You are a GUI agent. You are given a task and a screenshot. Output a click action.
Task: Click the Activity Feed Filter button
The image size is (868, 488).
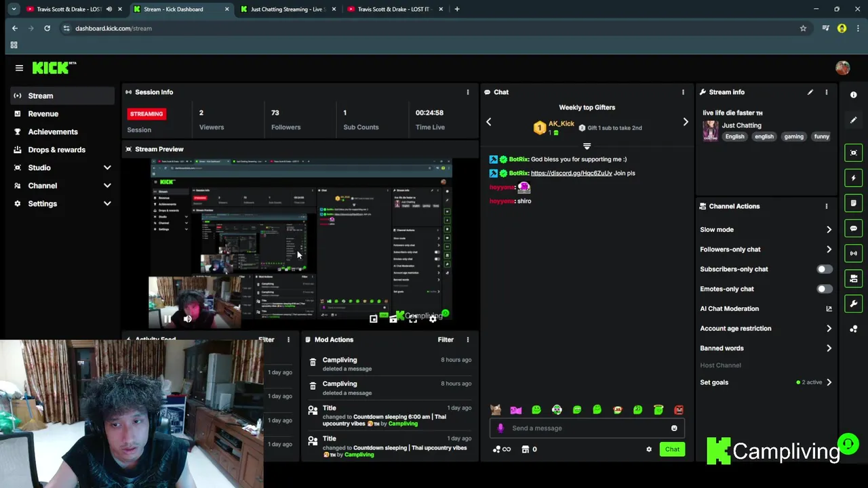point(267,340)
